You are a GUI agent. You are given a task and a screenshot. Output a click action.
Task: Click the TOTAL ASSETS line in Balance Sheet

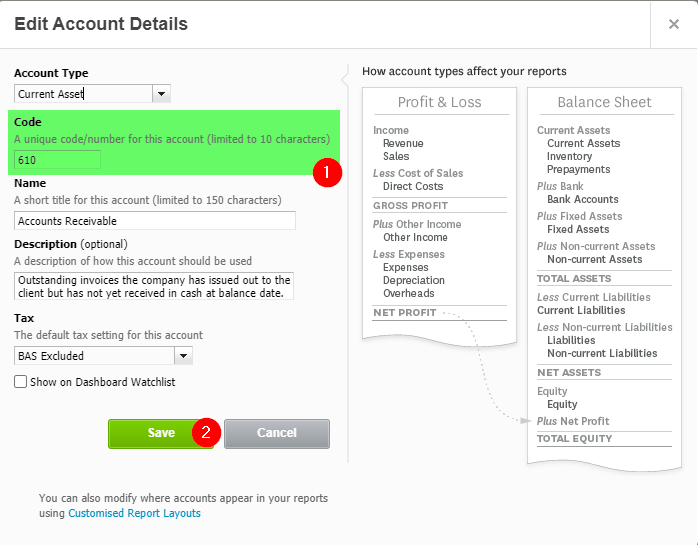[x=574, y=279]
